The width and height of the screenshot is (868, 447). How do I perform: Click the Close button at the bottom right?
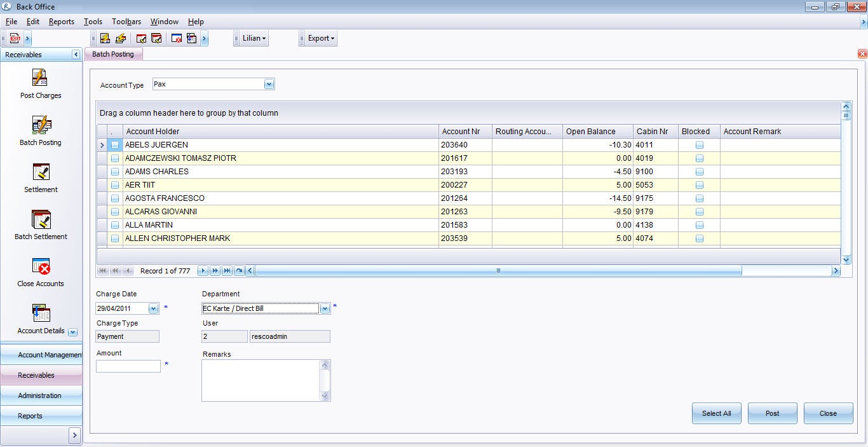point(828,413)
